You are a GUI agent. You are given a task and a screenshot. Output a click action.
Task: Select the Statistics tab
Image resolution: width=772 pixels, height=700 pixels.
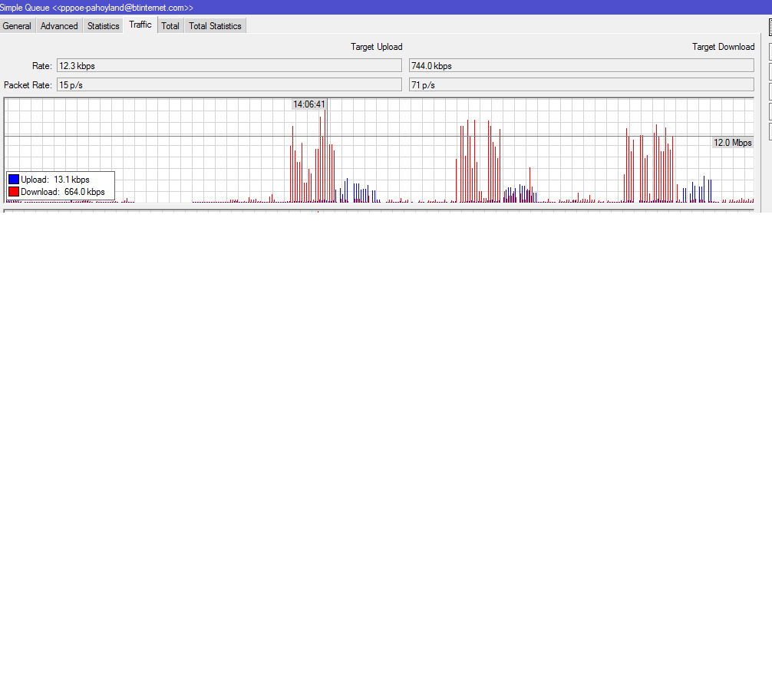[x=103, y=26]
